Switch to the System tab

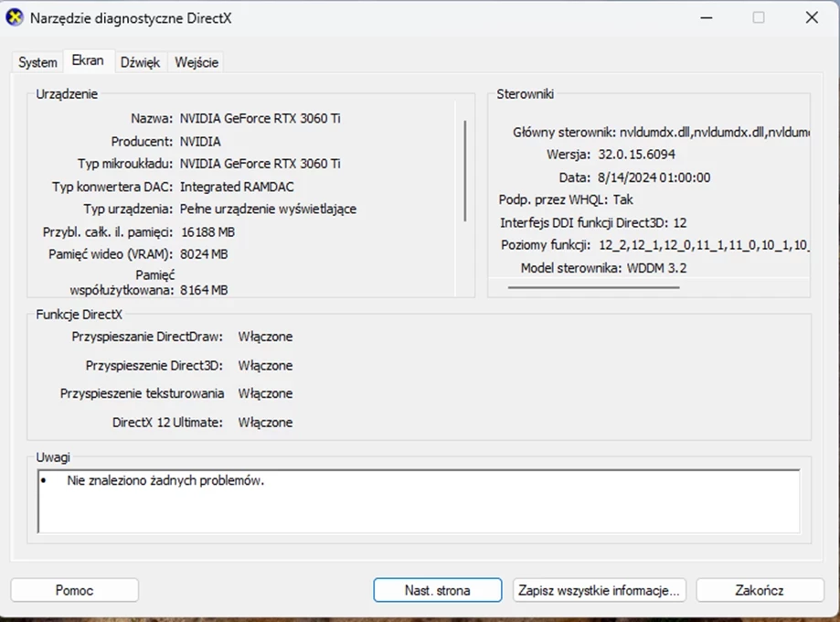[37, 62]
